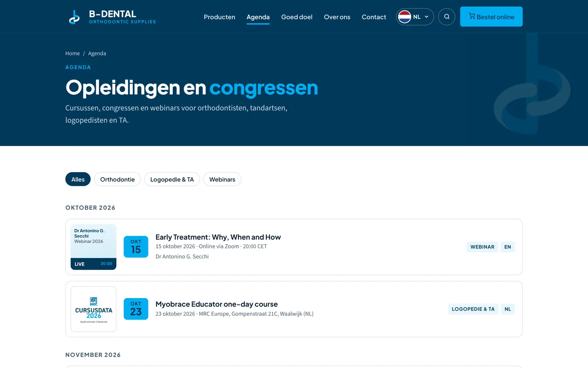The width and height of the screenshot is (588, 368).
Task: Click the NL tag on Myobrace event
Action: pos(508,309)
